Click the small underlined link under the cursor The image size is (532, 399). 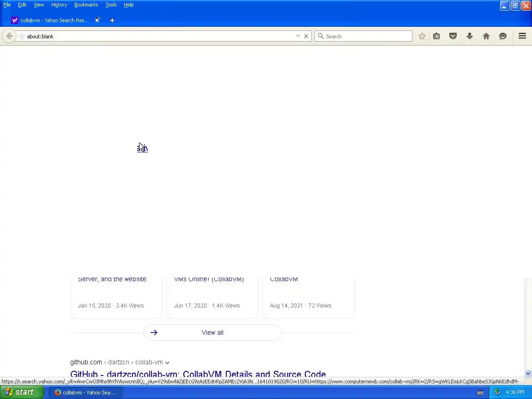[143, 148]
